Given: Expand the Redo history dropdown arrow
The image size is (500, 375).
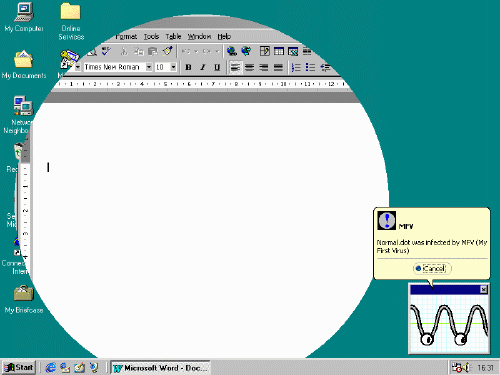Looking at the screenshot, I should click(x=217, y=51).
